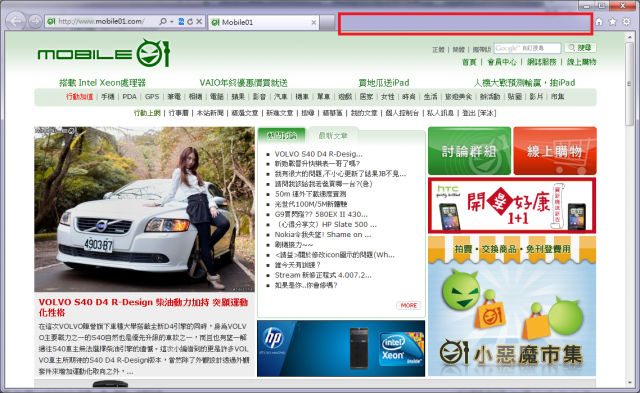Screen dimensions: 640x393
Task: Open the HTC 開學好康 1+1 banner
Action: (x=512, y=205)
